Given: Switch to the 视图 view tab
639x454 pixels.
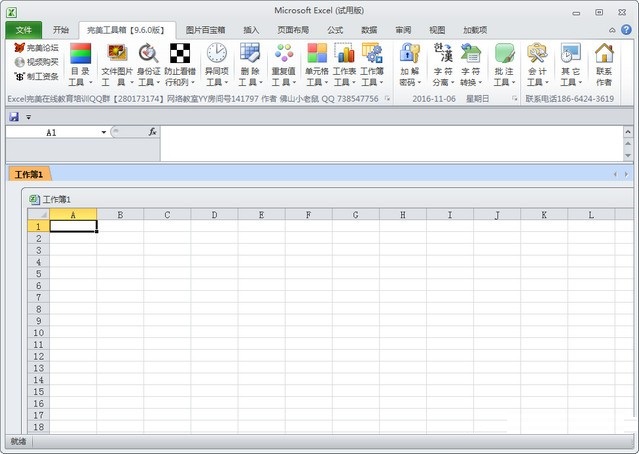Looking at the screenshot, I should pyautogui.click(x=437, y=30).
